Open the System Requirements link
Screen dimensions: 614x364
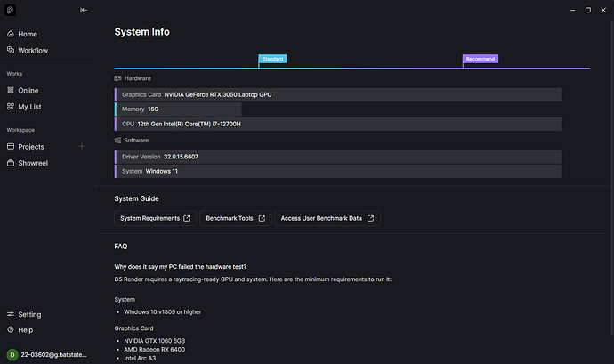coord(156,218)
